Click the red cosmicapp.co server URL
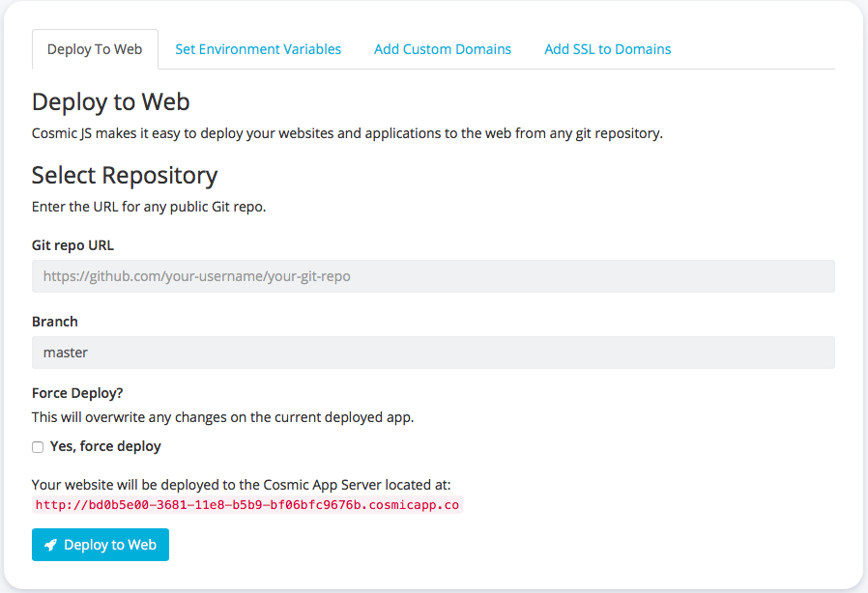868x593 pixels. tap(247, 505)
